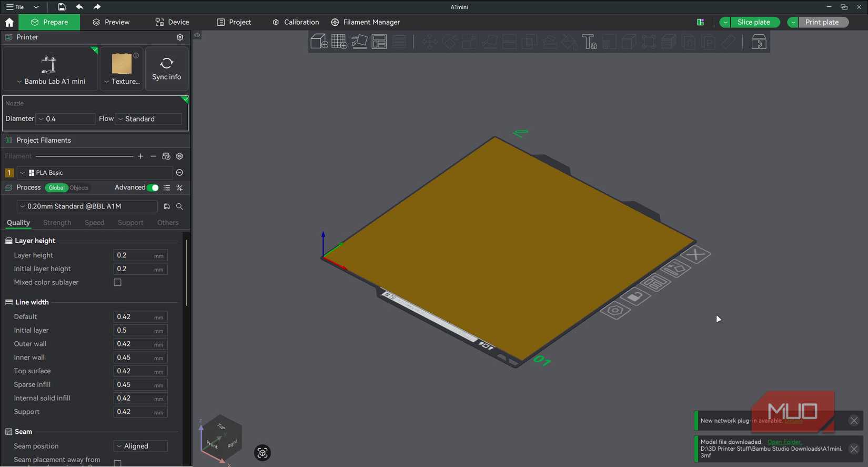Click the plate lock icon
868x467 pixels.
click(x=635, y=297)
